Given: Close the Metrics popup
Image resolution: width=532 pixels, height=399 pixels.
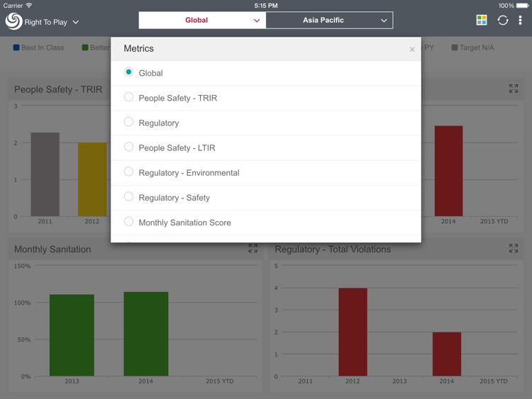Looking at the screenshot, I should pos(412,50).
